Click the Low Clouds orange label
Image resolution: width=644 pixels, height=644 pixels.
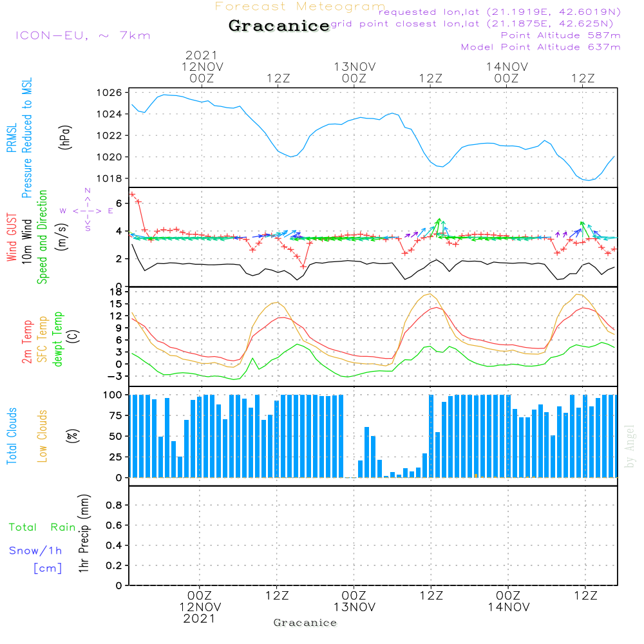(x=42, y=436)
